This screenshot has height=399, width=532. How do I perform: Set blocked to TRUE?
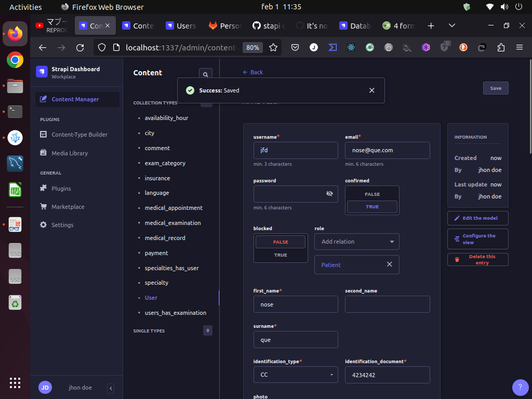point(281,255)
